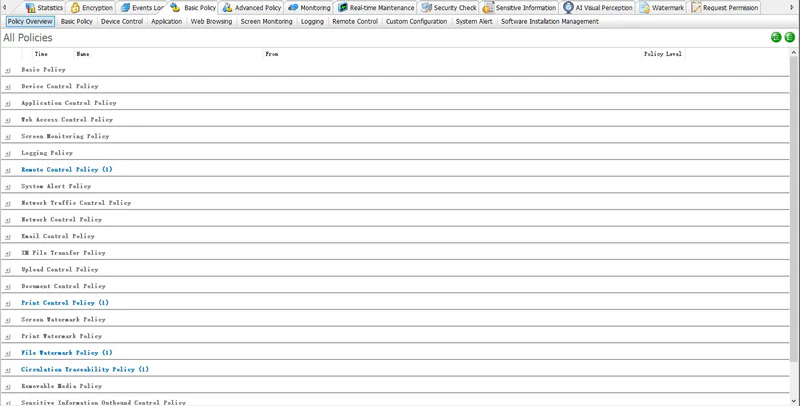
Task: Switch to the Sensitive Information tab
Action: click(x=519, y=8)
